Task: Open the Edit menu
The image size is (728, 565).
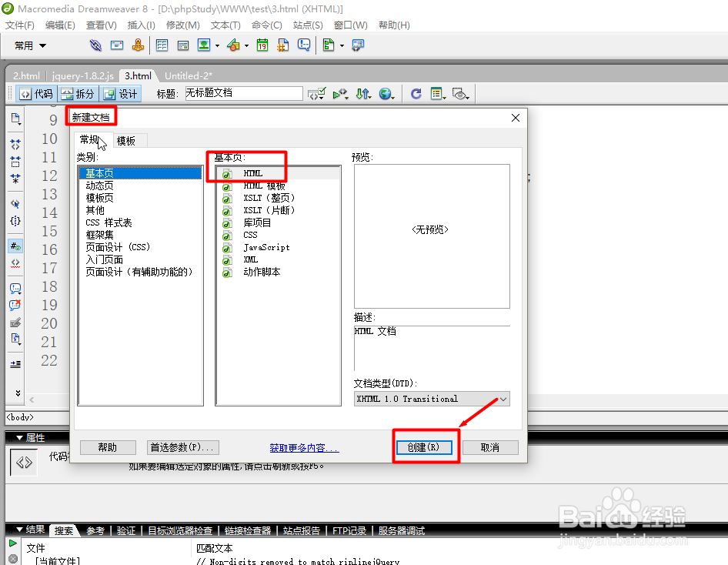Action: [60, 25]
